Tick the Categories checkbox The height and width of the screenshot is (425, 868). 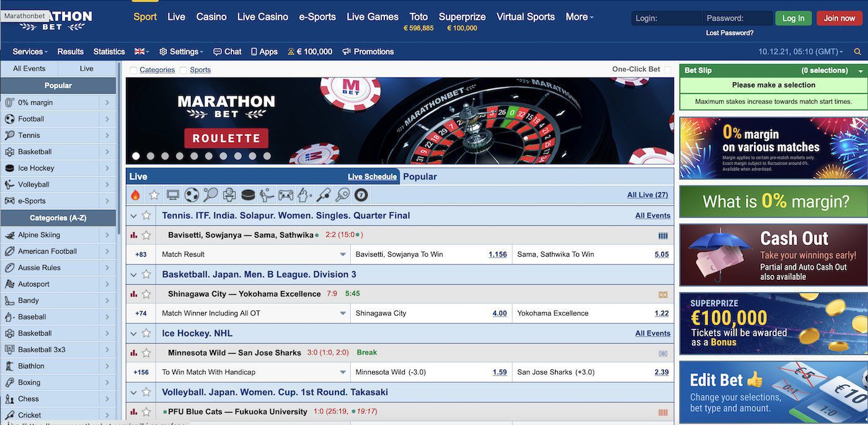133,70
